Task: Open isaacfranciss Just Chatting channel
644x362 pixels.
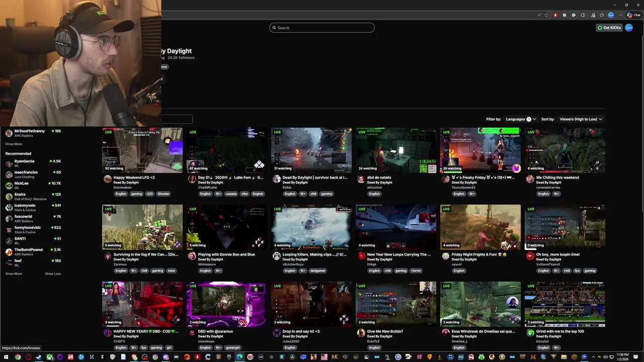Action: point(33,174)
